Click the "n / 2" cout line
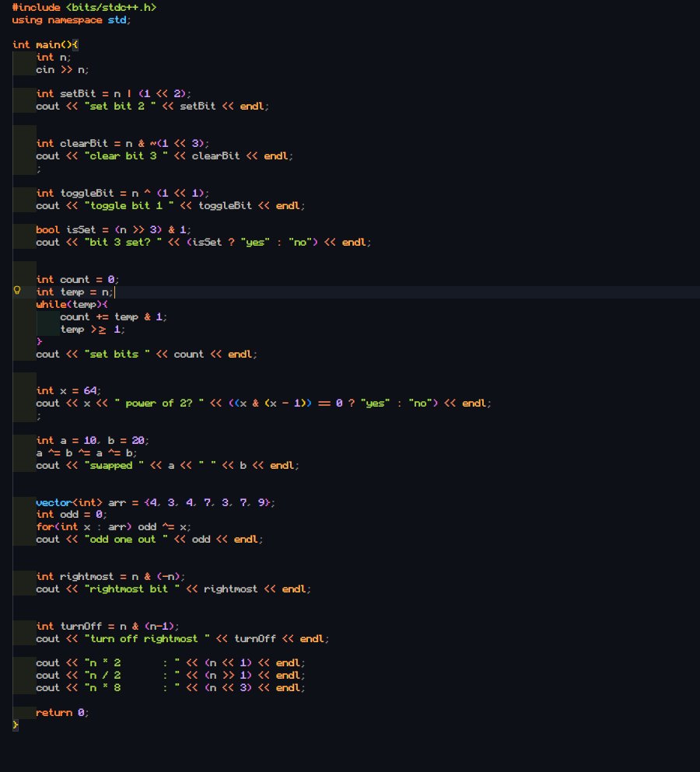Screen dimensions: 700x772 point(170,676)
